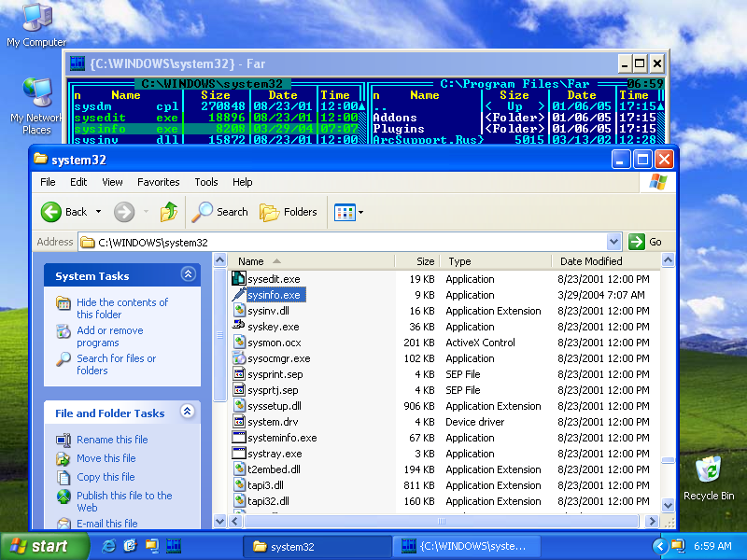This screenshot has width=747, height=560.
Task: Click the horizontal scrollbar right arrow
Action: coord(652,521)
